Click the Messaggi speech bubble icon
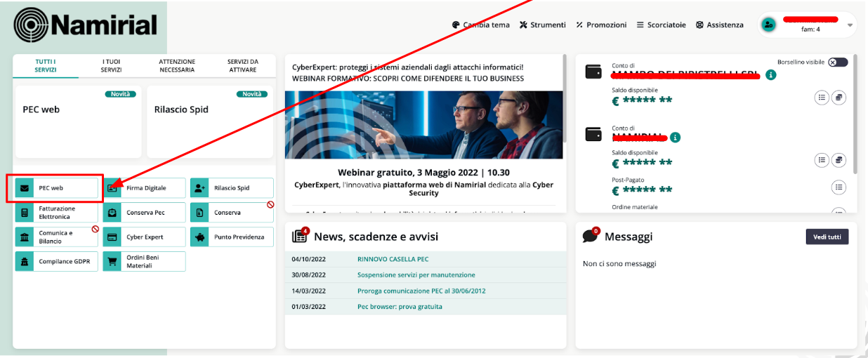This screenshot has height=358, width=868. pyautogui.click(x=591, y=236)
